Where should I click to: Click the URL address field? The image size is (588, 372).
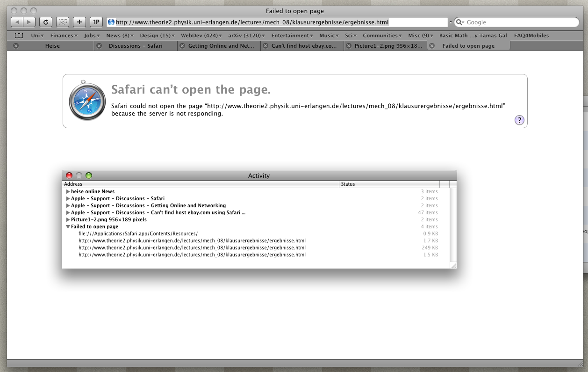[x=278, y=22]
